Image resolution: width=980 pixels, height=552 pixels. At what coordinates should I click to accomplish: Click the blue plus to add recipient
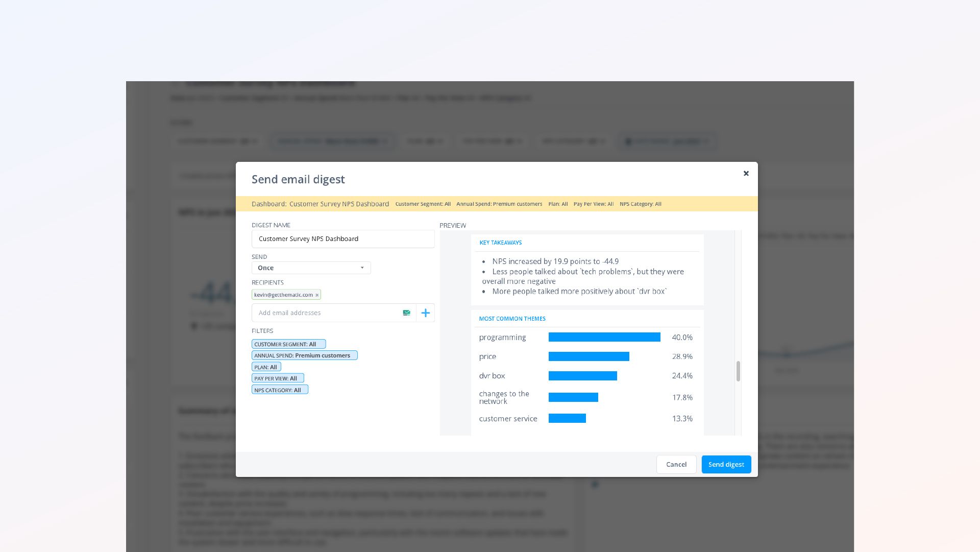[x=425, y=313]
